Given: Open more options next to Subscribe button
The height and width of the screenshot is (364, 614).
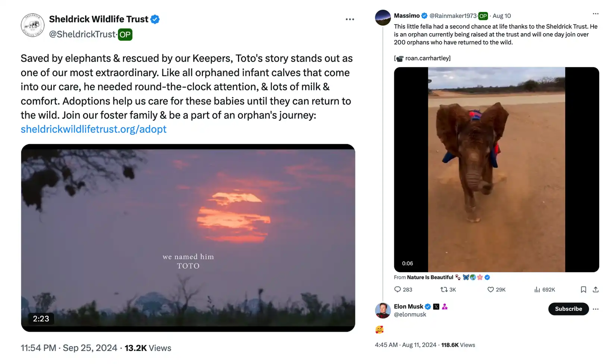Looking at the screenshot, I should (x=596, y=309).
